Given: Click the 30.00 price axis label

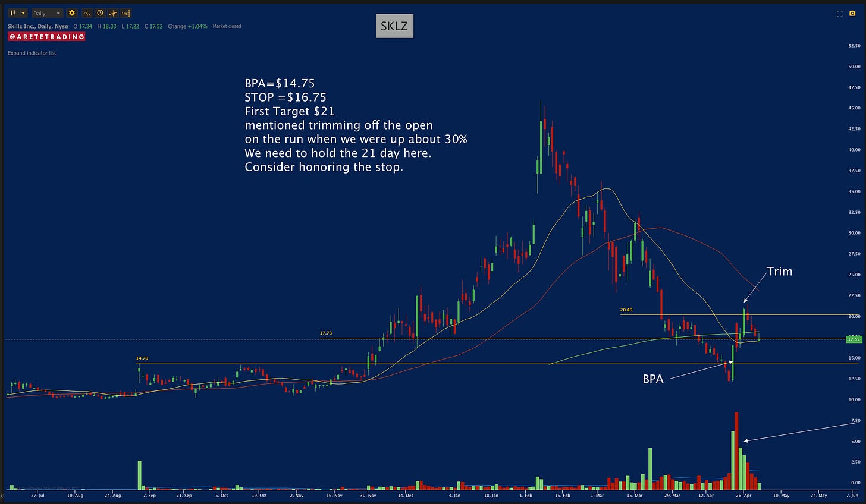Looking at the screenshot, I should click(x=854, y=233).
